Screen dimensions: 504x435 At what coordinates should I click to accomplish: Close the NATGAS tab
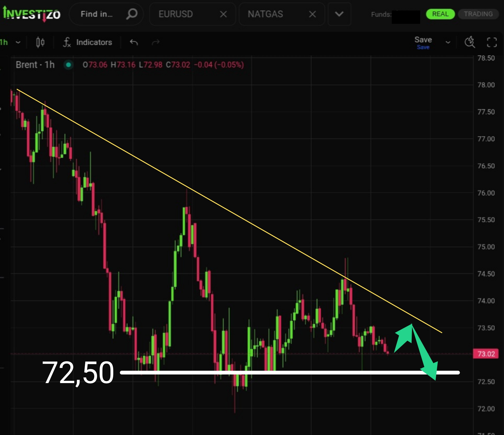tap(312, 14)
